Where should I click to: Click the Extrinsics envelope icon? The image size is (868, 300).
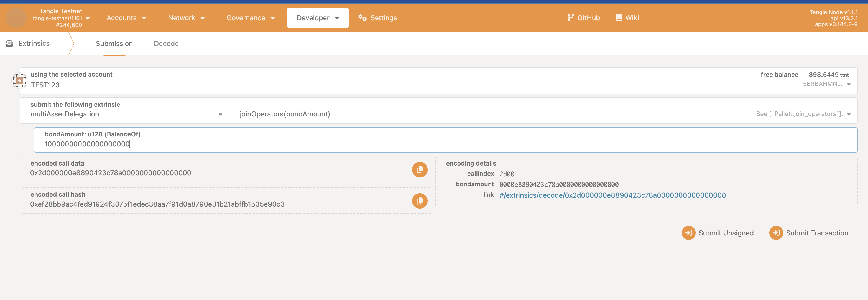(9, 44)
